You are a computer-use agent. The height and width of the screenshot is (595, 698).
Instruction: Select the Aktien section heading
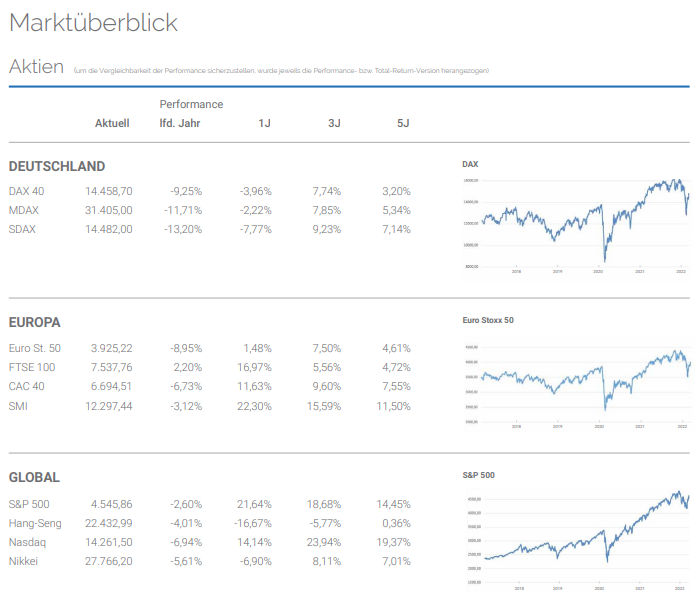click(x=36, y=67)
